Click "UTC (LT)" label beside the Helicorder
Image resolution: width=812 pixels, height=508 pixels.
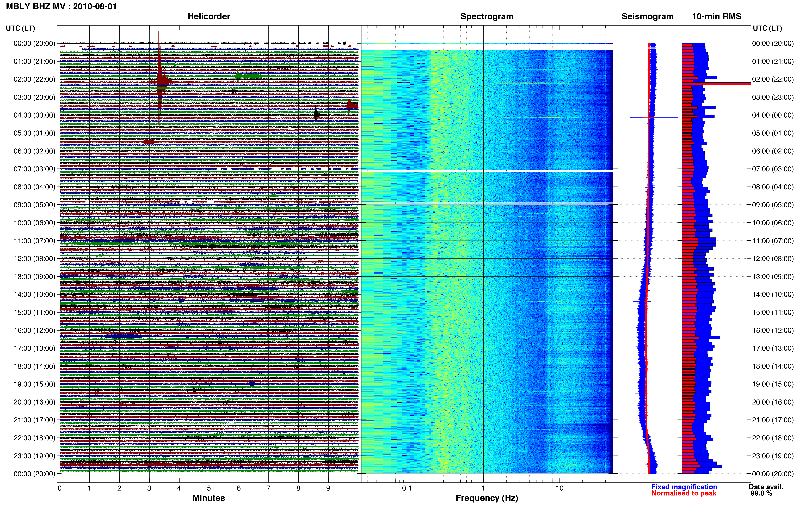21,28
